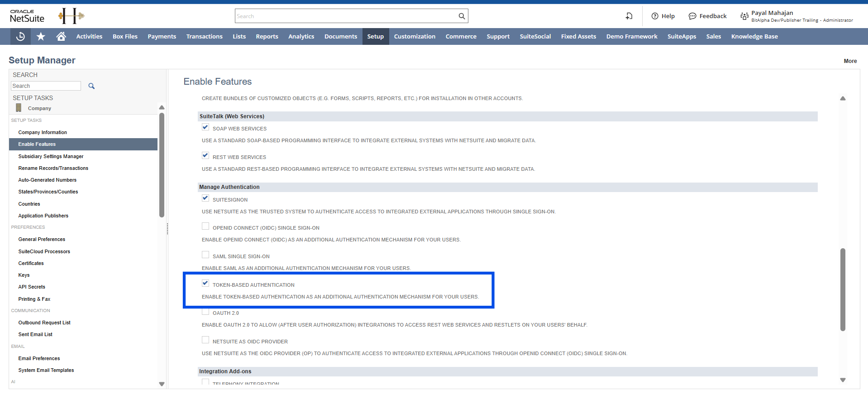The image size is (868, 395).
Task: Open Auto-Generated Numbers
Action: click(x=48, y=180)
